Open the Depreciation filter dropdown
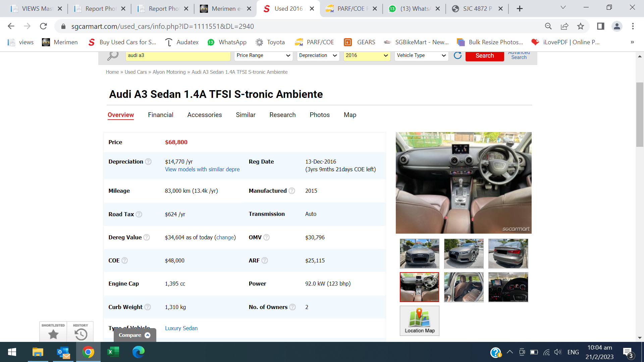 (x=318, y=55)
